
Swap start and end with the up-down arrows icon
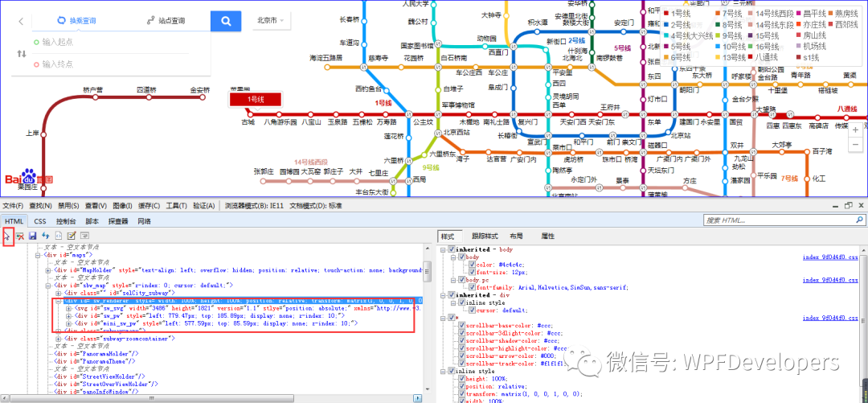(x=21, y=53)
